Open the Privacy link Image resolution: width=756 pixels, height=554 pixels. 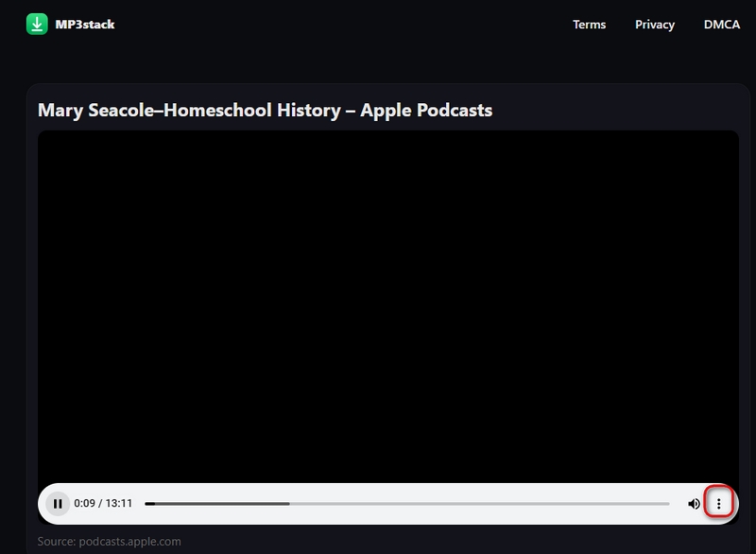point(655,25)
